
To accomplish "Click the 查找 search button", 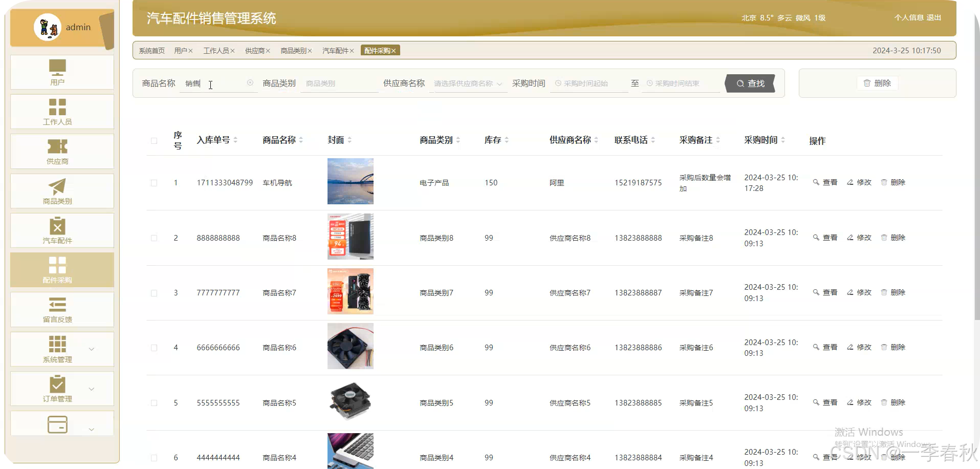I will pyautogui.click(x=750, y=83).
